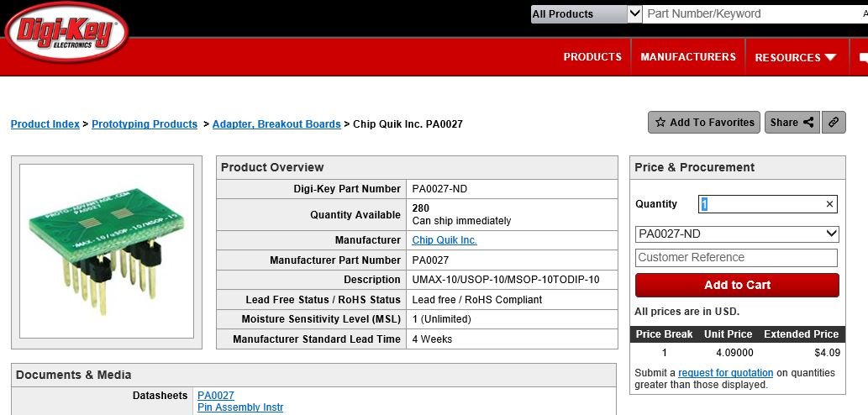This screenshot has width=868, height=415.
Task: Click the copy link chain icon button
Action: [834, 123]
